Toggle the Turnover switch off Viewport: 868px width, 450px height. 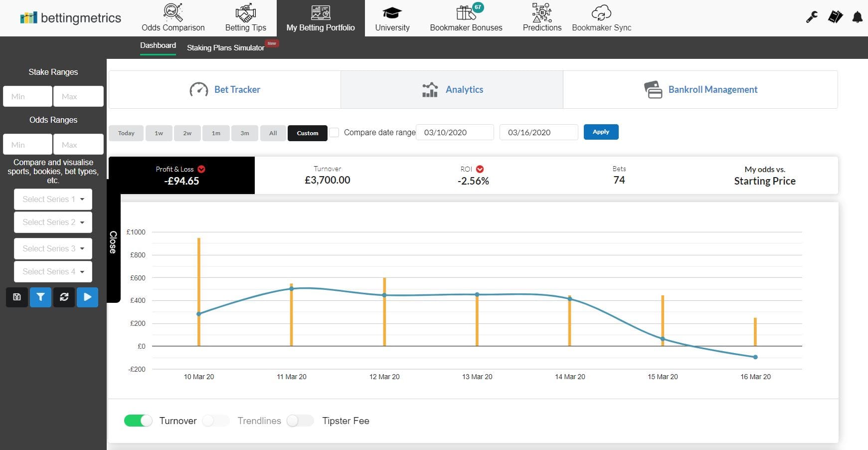(138, 421)
